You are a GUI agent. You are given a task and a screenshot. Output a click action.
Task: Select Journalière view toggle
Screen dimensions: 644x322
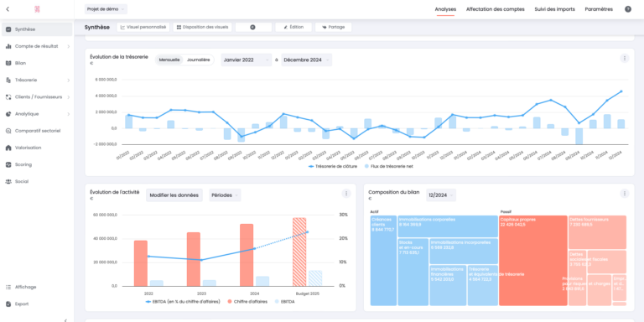tap(199, 60)
